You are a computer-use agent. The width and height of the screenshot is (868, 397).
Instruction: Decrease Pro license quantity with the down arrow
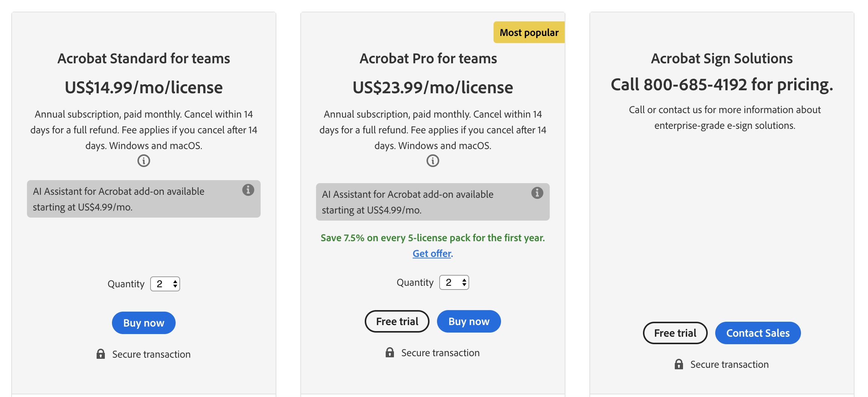464,285
